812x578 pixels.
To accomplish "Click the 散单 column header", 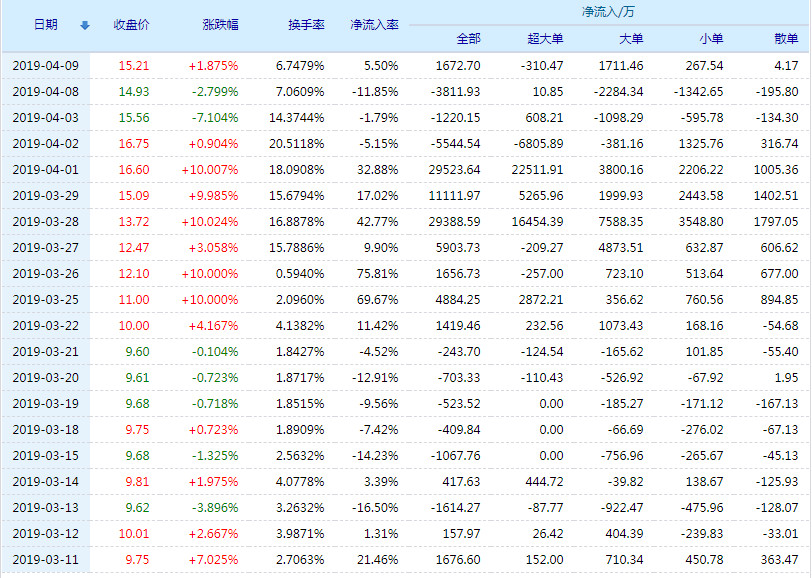I will tap(787, 36).
